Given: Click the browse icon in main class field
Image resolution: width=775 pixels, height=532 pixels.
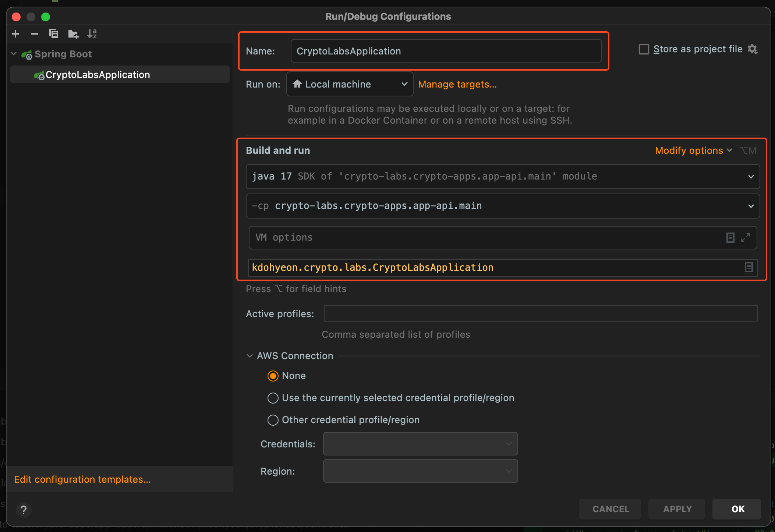Looking at the screenshot, I should point(749,267).
